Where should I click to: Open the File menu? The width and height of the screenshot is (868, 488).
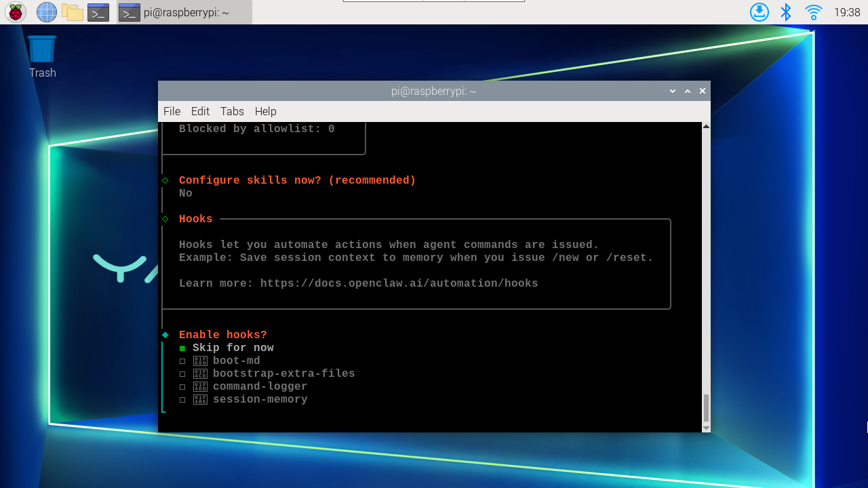pos(172,111)
